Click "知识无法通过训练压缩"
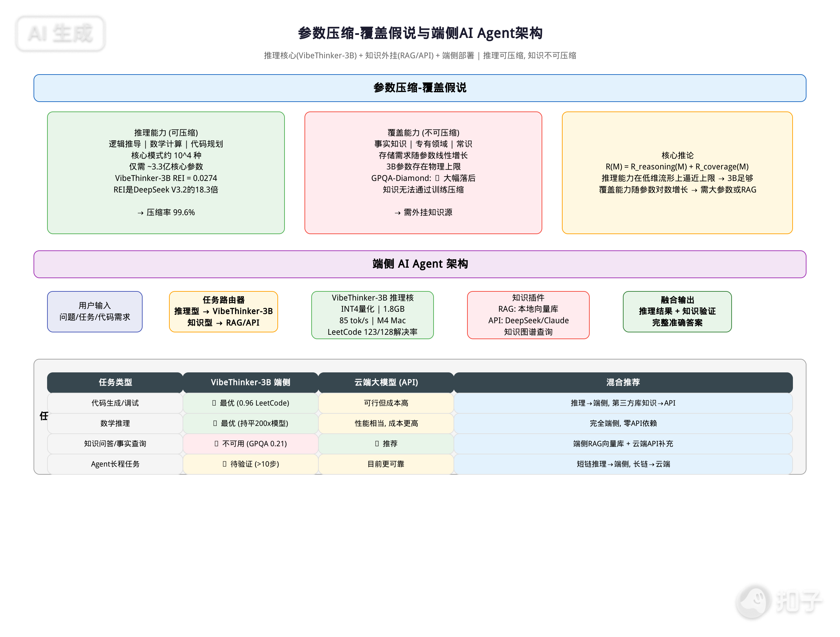Viewport: 840px width, 637px height. click(x=423, y=189)
